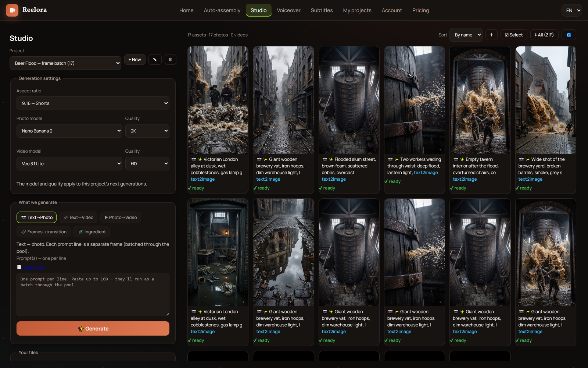Viewport: 588px width, 368px height.
Task: Open the 'Flooded slum street' vat thumbnail
Action: pos(349,100)
